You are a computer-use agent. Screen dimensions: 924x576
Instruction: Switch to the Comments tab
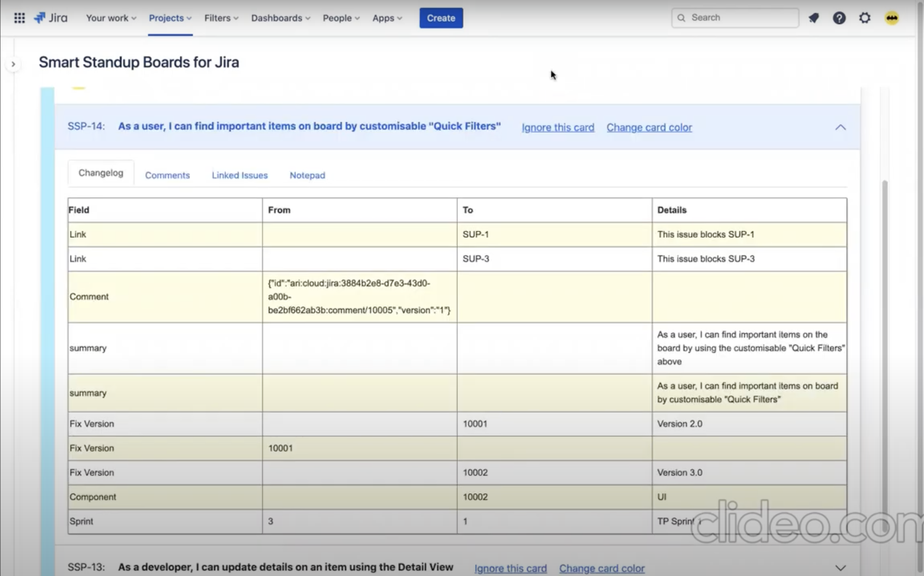click(x=167, y=175)
